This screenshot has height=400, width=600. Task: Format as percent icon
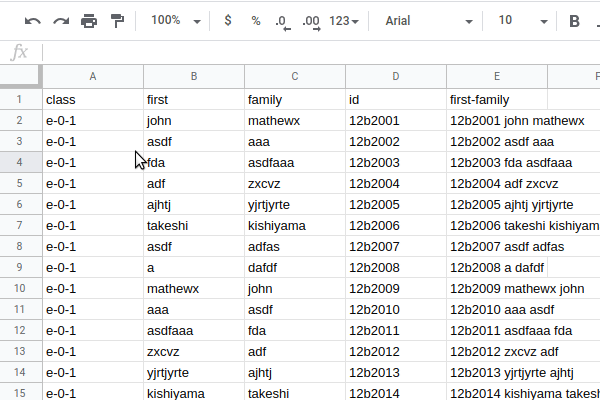point(256,21)
